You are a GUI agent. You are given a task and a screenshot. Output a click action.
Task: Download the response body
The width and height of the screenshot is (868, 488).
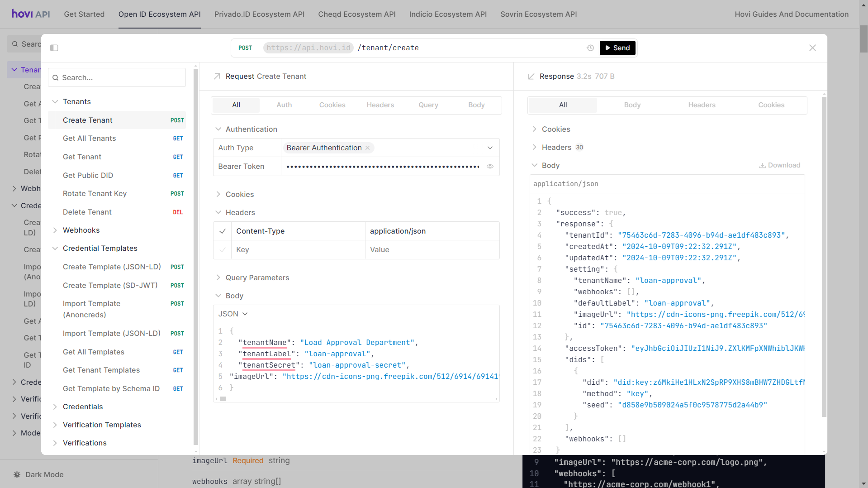coord(779,165)
